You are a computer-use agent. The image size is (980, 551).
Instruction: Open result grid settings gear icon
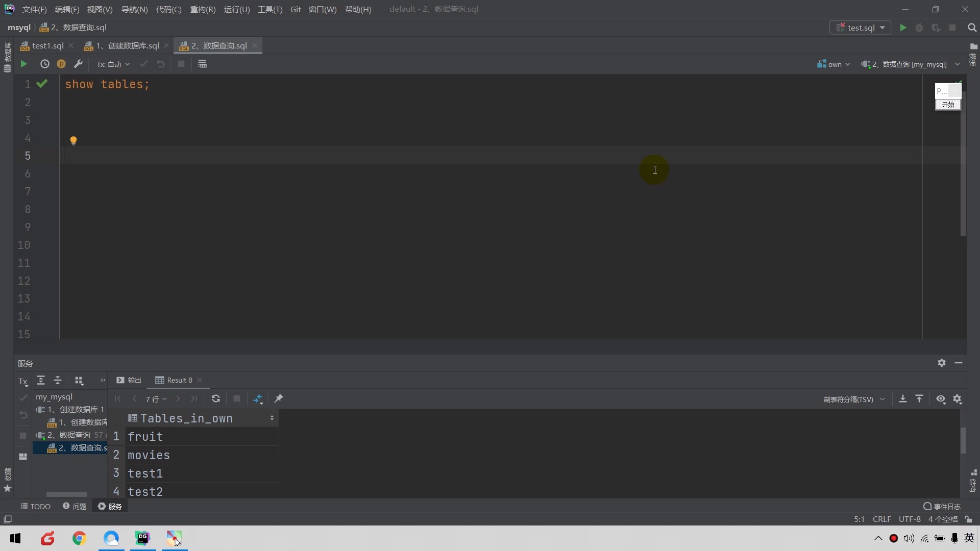pyautogui.click(x=959, y=399)
